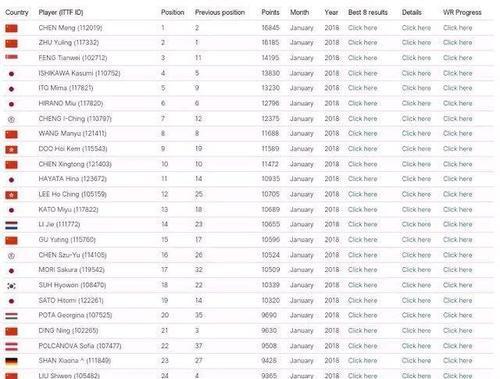Click the Previous position column header
The image size is (500, 379).
tap(220, 12)
